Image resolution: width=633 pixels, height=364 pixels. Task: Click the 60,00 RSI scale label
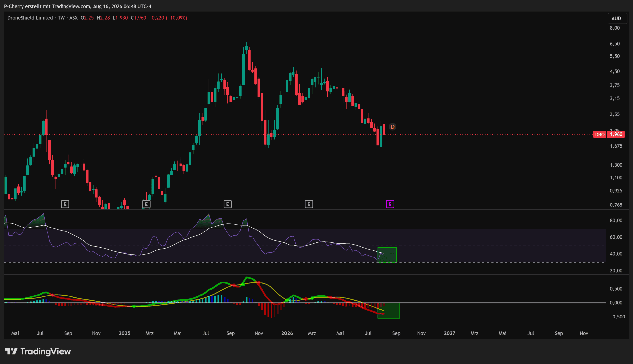coord(616,237)
